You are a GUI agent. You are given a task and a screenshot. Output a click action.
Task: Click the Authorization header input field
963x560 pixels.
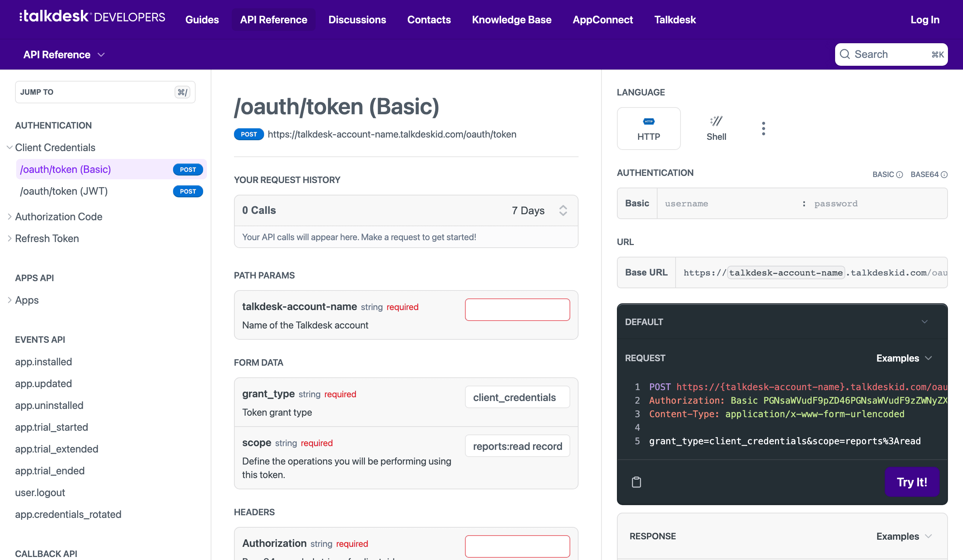(517, 546)
